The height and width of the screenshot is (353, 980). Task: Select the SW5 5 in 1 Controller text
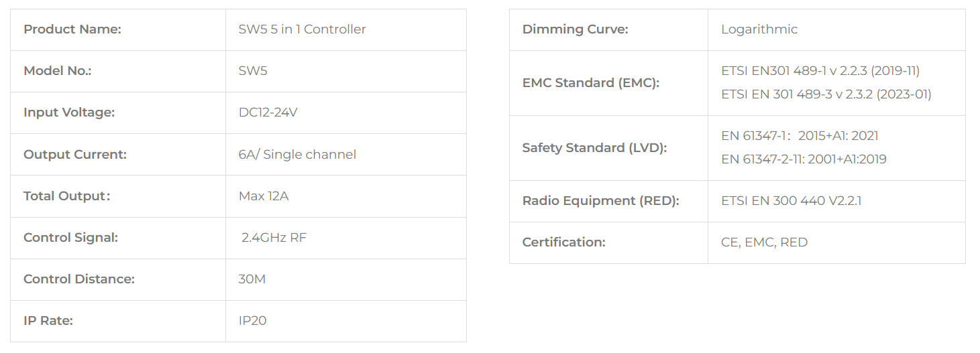pyautogui.click(x=302, y=29)
